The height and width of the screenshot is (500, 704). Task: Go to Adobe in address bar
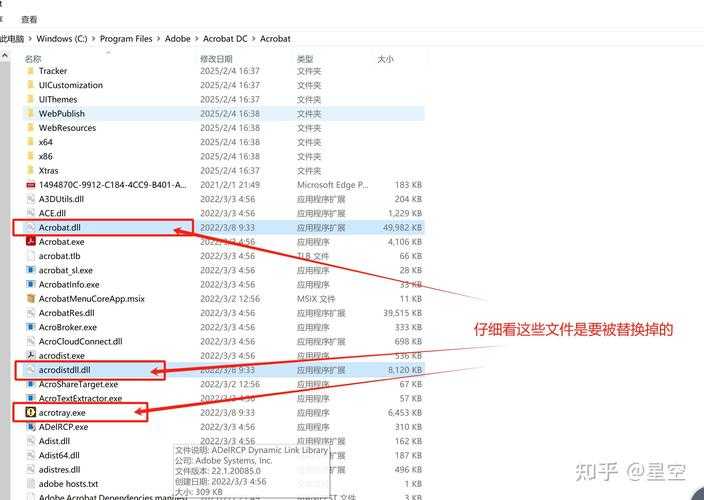(178, 39)
